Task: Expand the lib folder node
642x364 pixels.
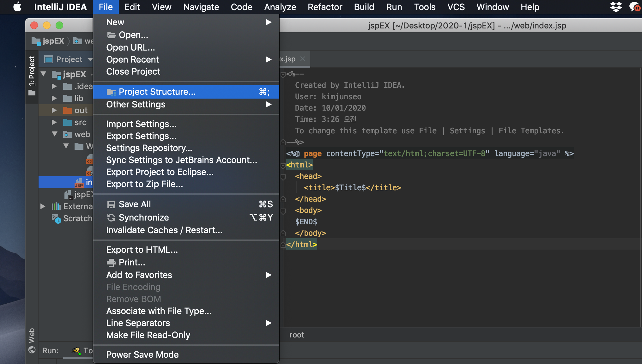Action: 54,98
